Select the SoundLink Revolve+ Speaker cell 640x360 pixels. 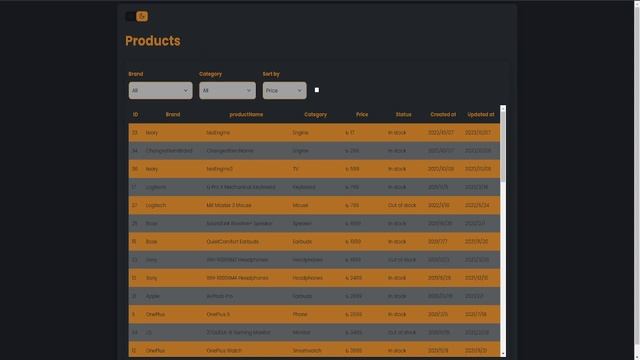(x=239, y=224)
